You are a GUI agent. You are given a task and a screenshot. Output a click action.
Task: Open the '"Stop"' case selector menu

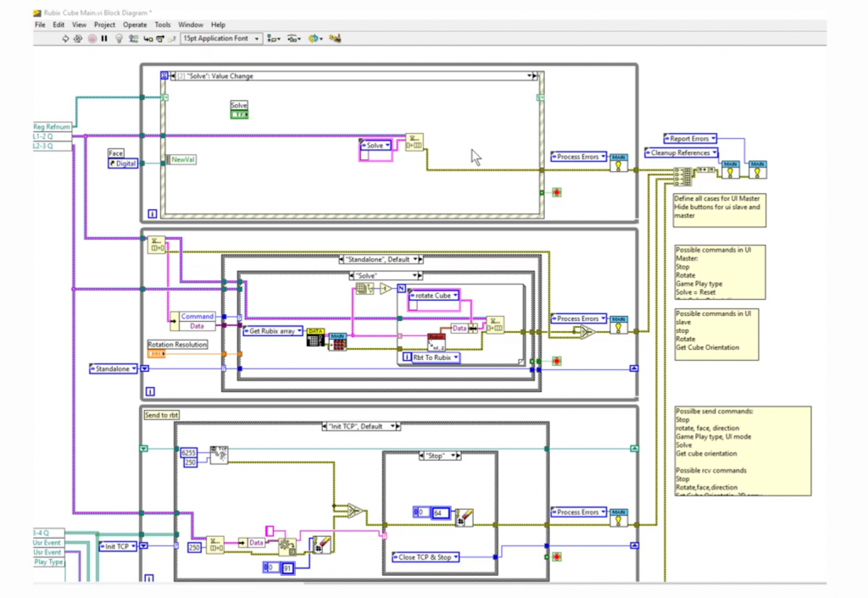pos(440,456)
